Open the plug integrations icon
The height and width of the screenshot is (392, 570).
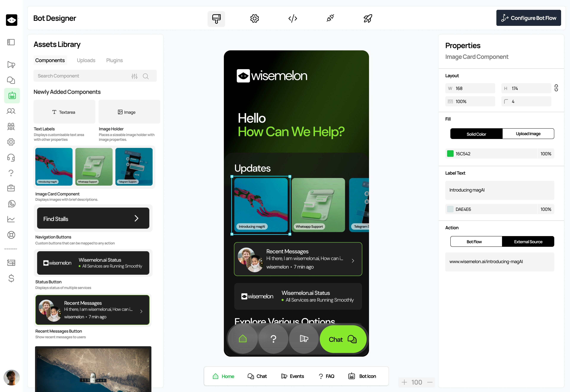[330, 18]
